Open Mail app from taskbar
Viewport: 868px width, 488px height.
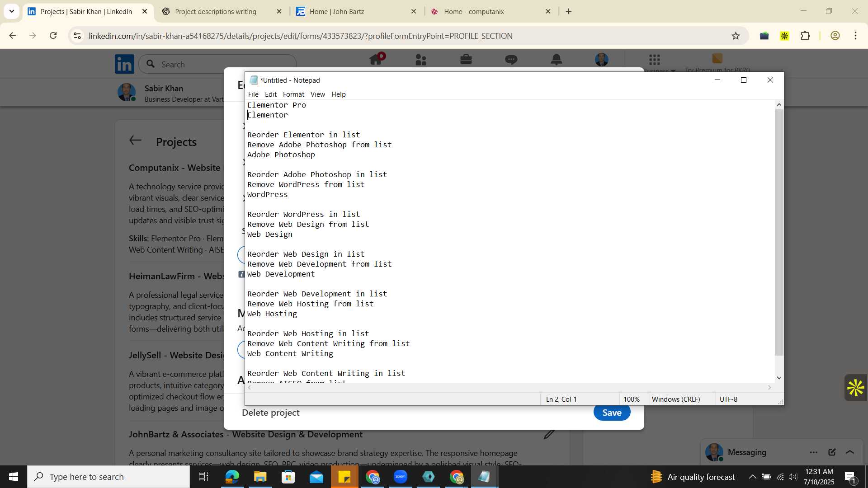(x=316, y=477)
